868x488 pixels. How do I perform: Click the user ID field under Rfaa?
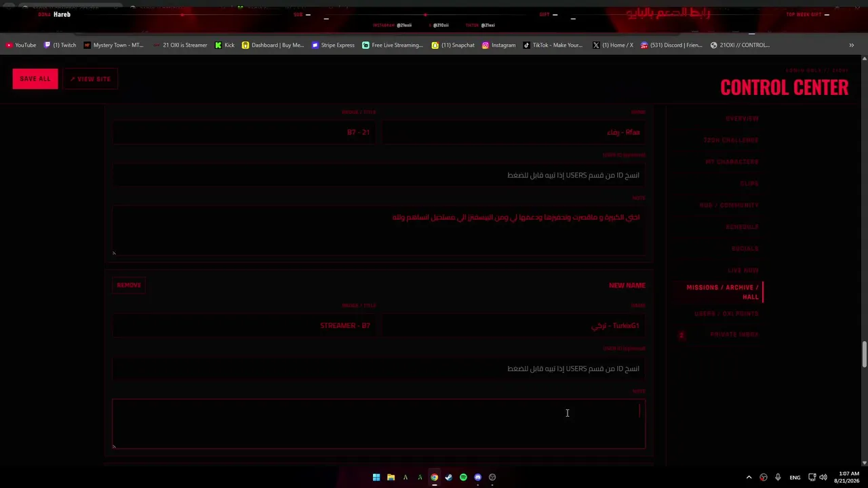(379, 176)
